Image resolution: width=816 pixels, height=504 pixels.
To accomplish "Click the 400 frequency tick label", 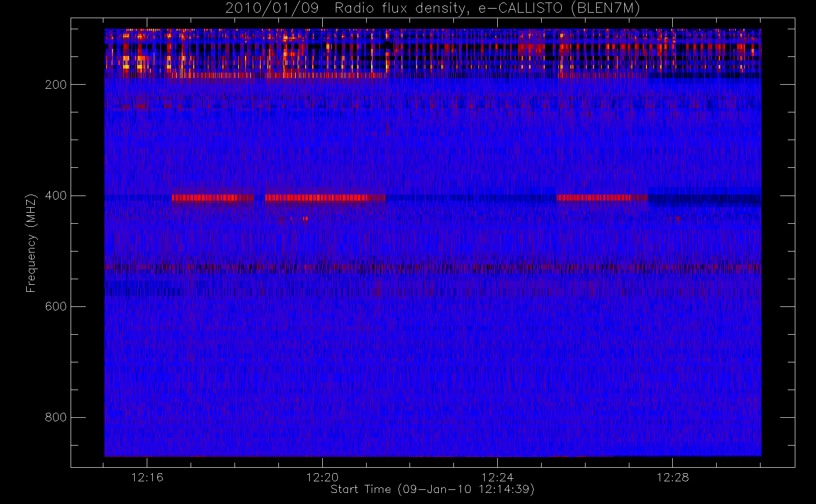I will (56, 196).
